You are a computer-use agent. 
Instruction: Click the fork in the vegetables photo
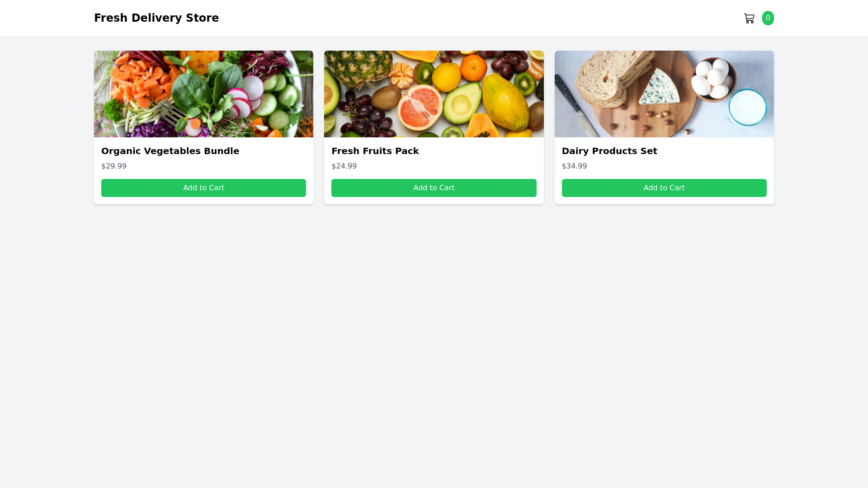tap(171, 113)
